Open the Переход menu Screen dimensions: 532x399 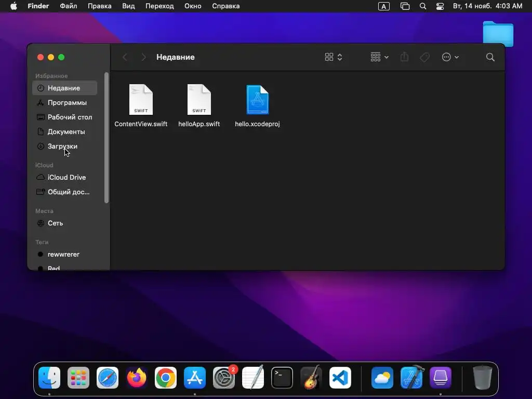159,6
